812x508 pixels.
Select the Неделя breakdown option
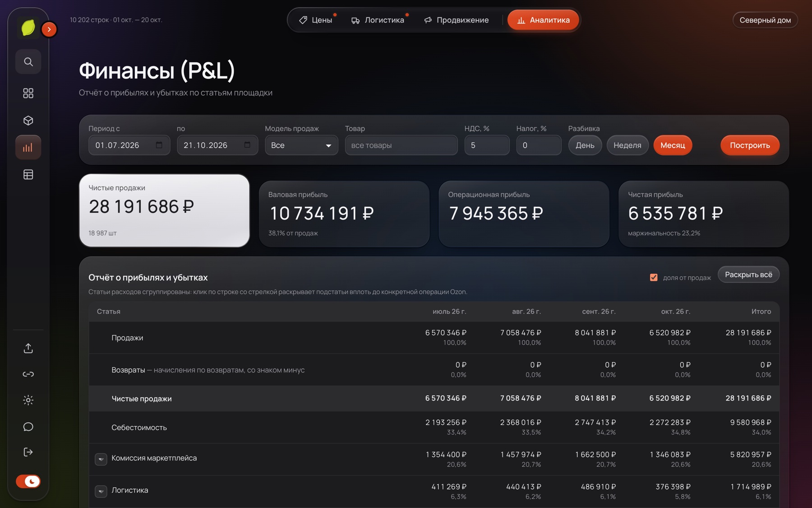coord(627,145)
